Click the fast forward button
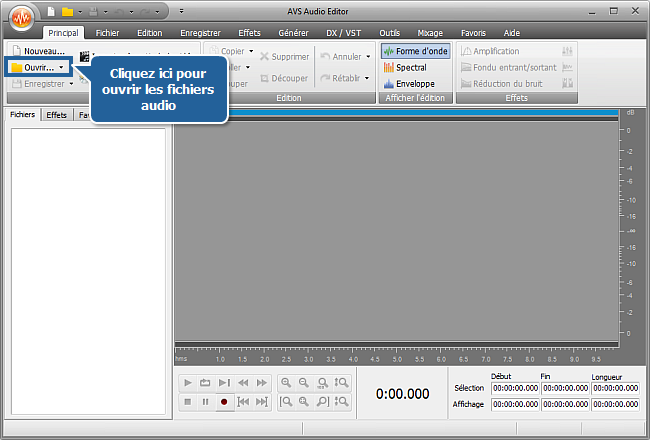This screenshot has height=440, width=650. [262, 382]
